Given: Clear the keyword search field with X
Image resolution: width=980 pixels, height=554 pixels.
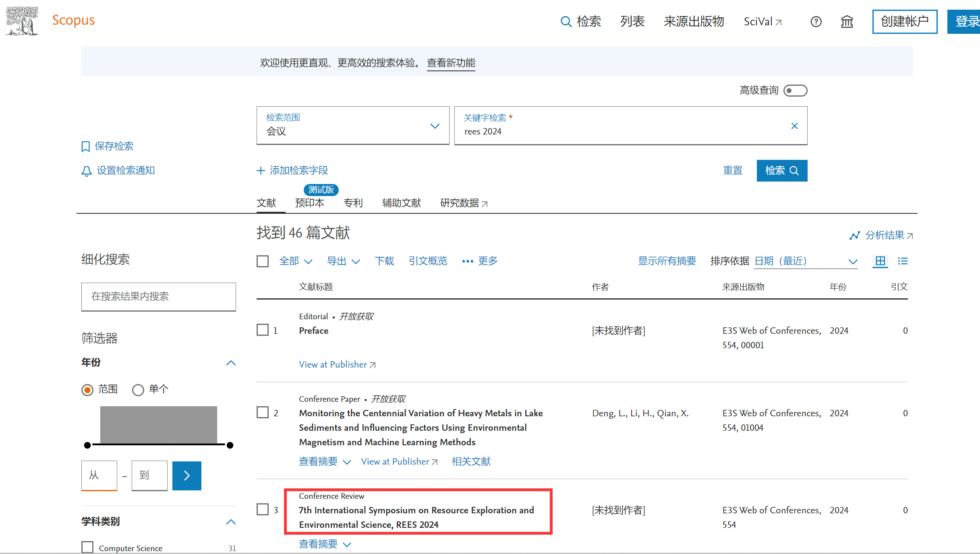Looking at the screenshot, I should tap(794, 126).
